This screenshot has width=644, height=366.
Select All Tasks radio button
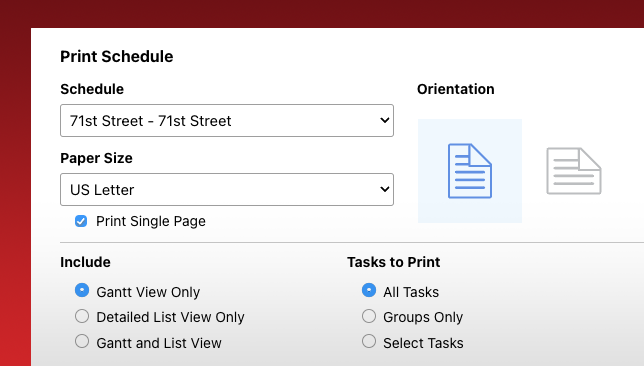369,290
